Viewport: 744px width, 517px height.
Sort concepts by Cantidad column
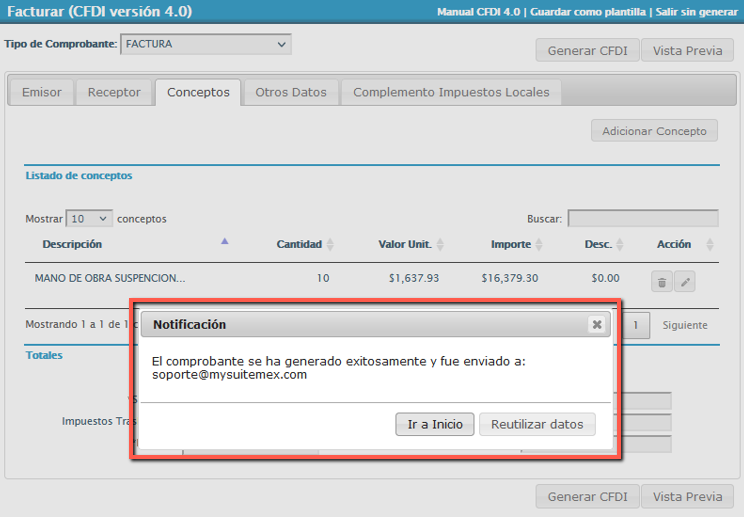(330, 245)
